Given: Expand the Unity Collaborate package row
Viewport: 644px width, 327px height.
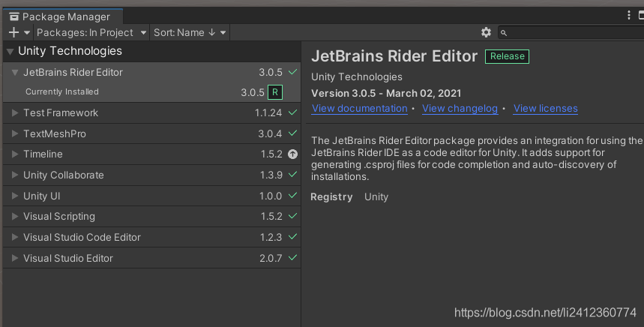Looking at the screenshot, I should coord(15,175).
